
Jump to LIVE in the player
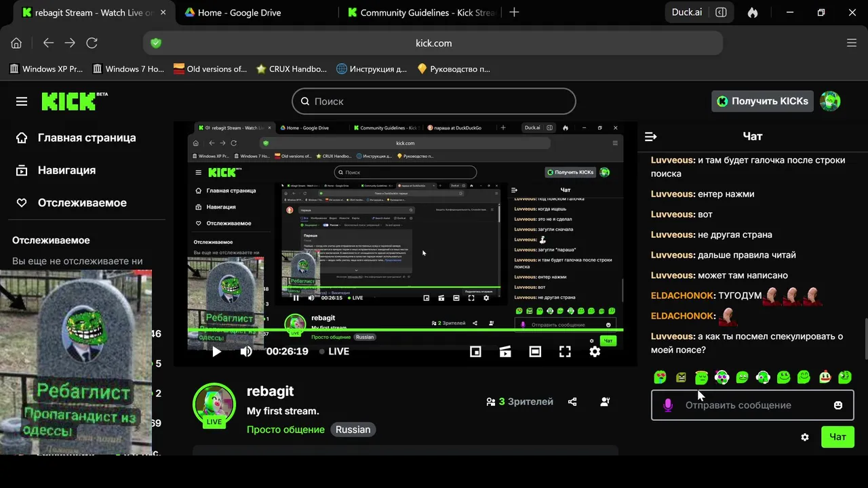[334, 351]
